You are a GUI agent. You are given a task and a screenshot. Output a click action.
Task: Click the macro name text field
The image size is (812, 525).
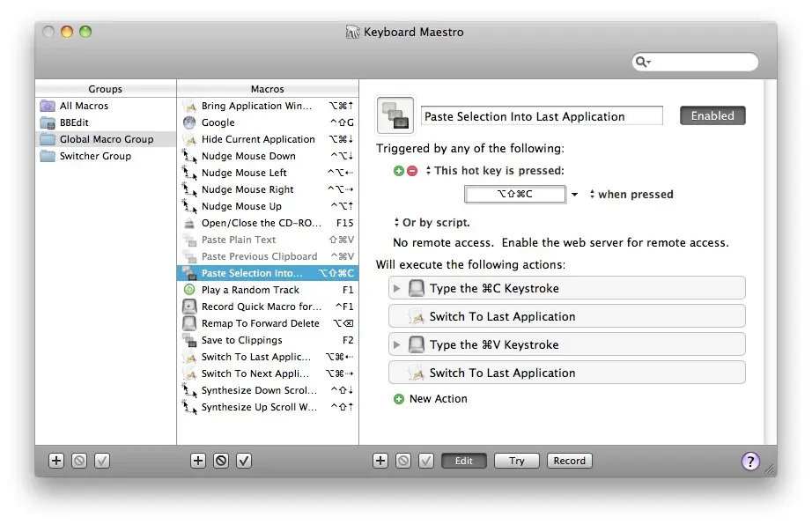point(542,116)
